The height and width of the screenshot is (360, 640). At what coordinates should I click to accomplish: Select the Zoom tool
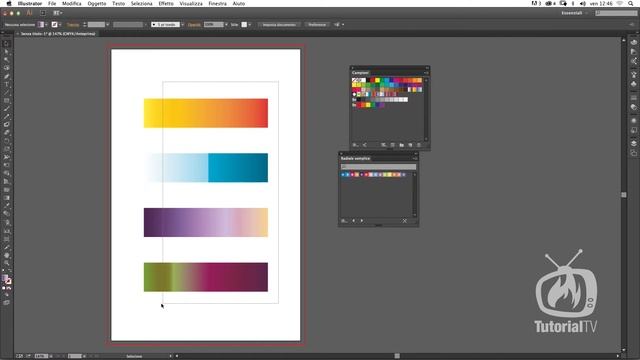coord(7,263)
